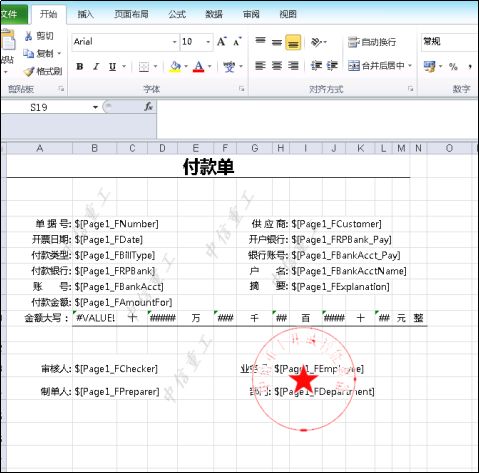Toggle bottom align (highlighted) button

tap(293, 42)
